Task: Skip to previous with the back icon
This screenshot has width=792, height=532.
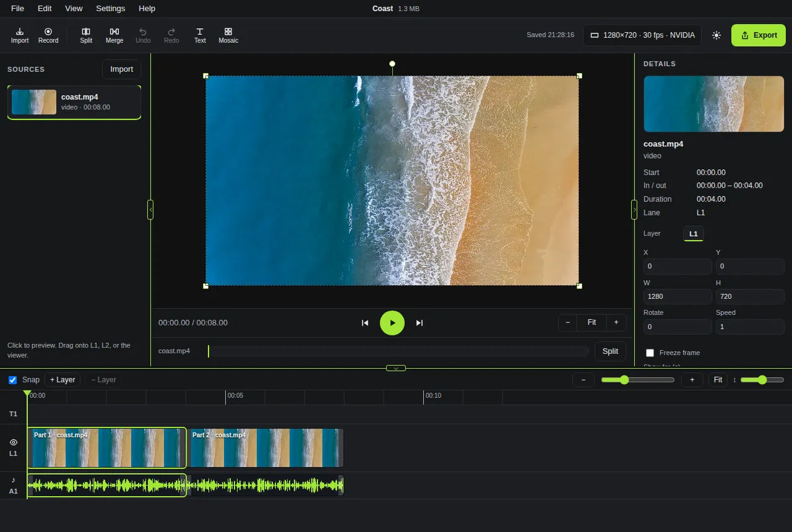Action: pyautogui.click(x=365, y=323)
